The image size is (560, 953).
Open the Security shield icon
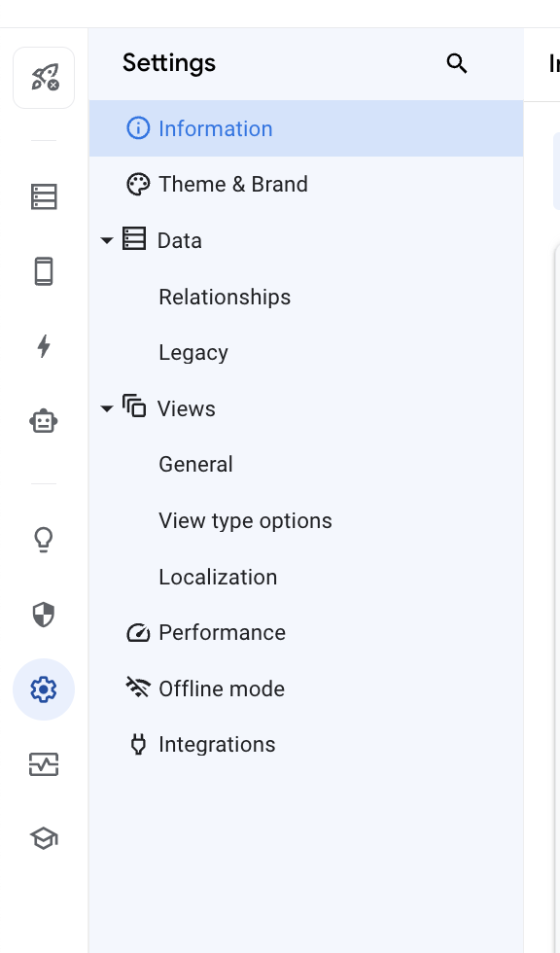[44, 615]
